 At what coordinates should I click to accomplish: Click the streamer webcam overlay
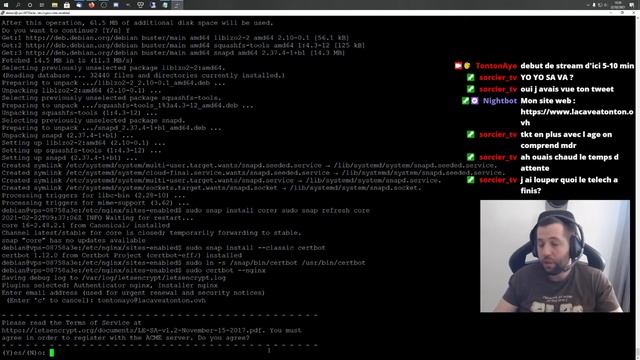[x=555, y=256]
